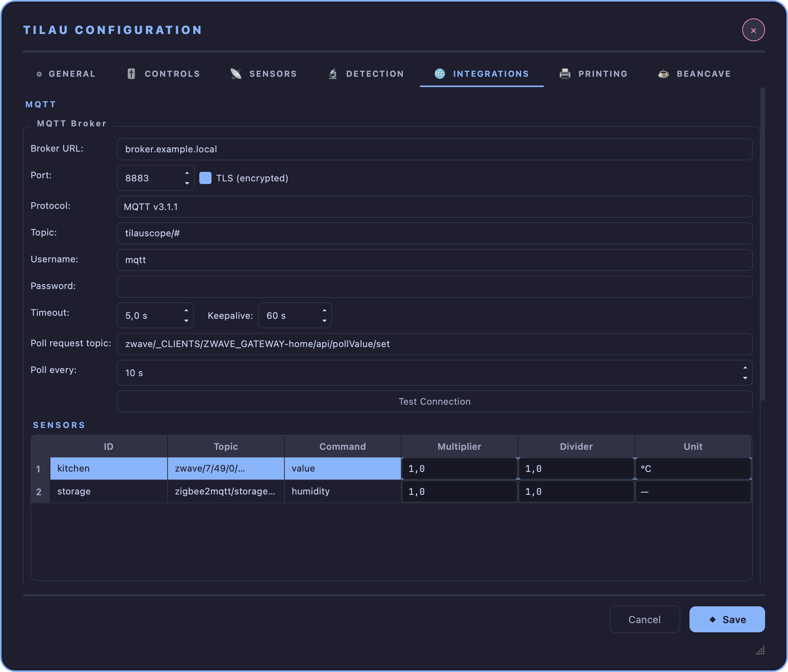Image resolution: width=788 pixels, height=672 pixels.
Task: Open the Printing tab
Action: 594,74
